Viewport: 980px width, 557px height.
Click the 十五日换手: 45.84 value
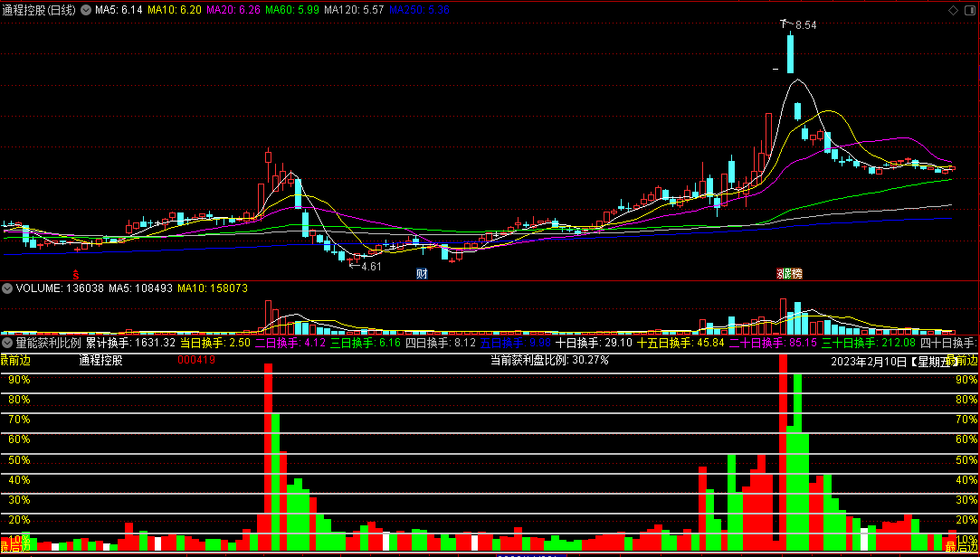[680, 343]
